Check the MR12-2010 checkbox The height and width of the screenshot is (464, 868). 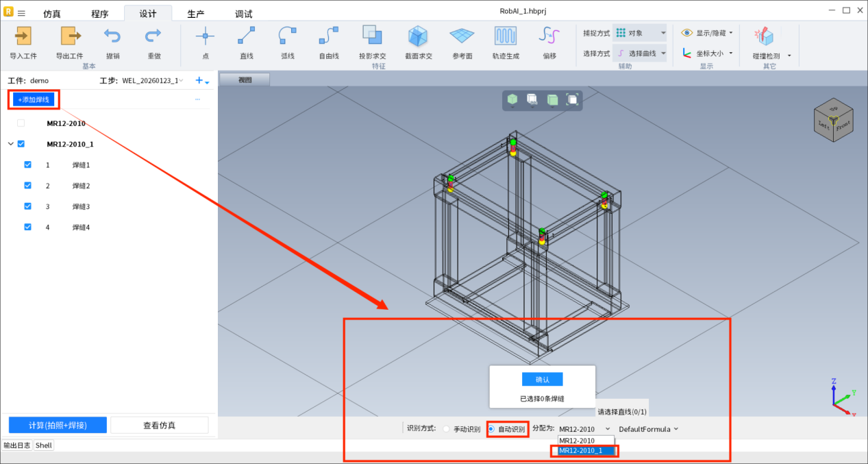pyautogui.click(x=21, y=123)
